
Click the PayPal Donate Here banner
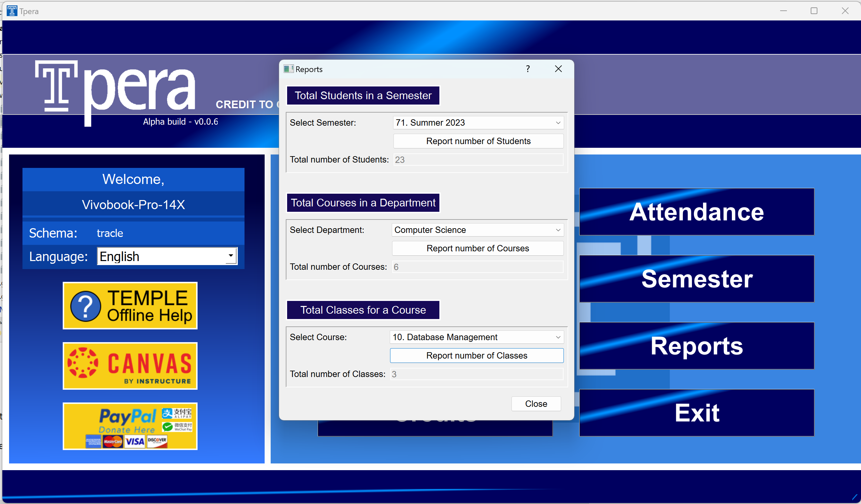point(130,426)
